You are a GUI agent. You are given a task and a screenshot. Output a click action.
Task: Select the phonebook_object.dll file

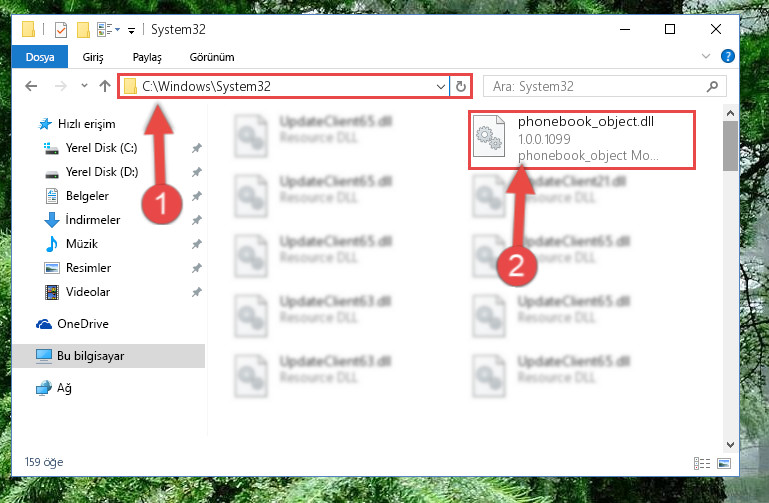pos(582,140)
